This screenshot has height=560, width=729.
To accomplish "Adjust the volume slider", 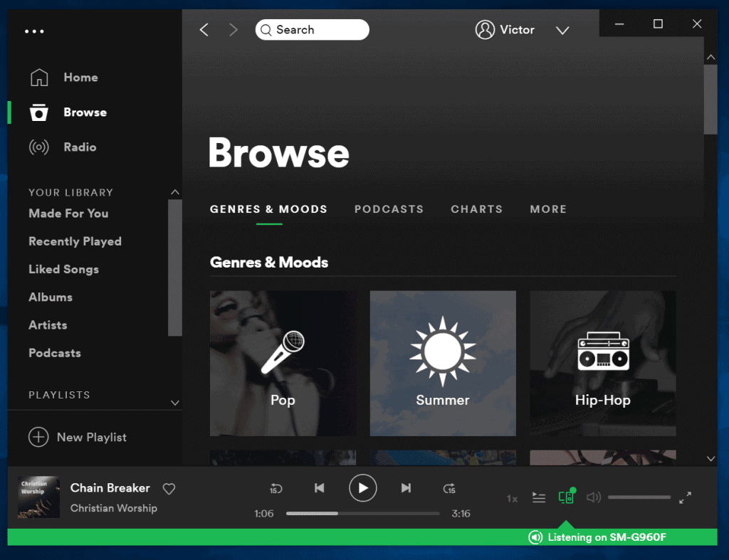I will [x=639, y=497].
